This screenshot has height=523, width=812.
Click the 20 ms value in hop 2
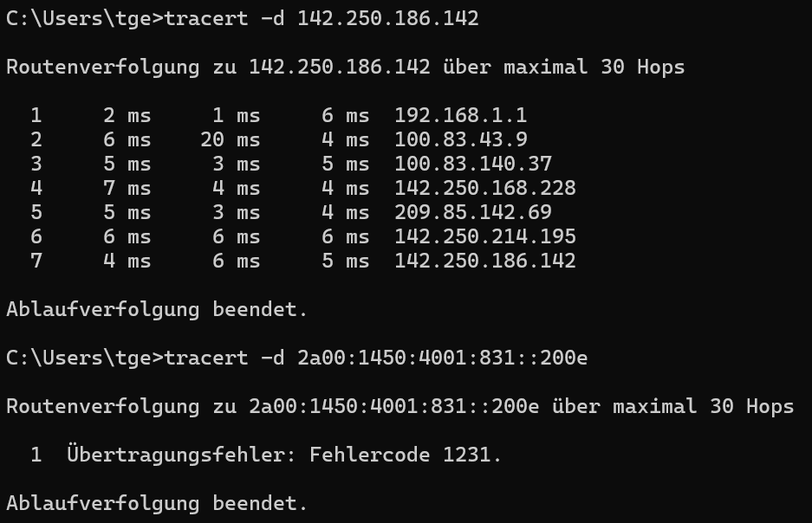[230, 139]
